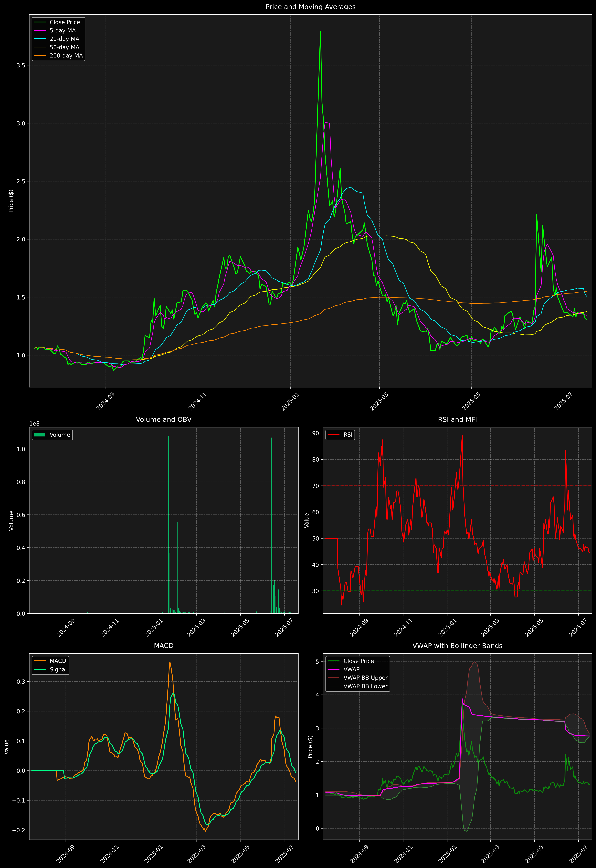
Task: Select the 'RSI' legend entry
Action: 348,435
